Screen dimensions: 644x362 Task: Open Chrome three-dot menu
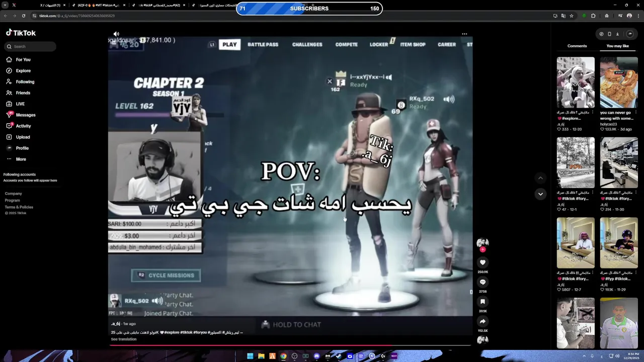[x=637, y=16]
